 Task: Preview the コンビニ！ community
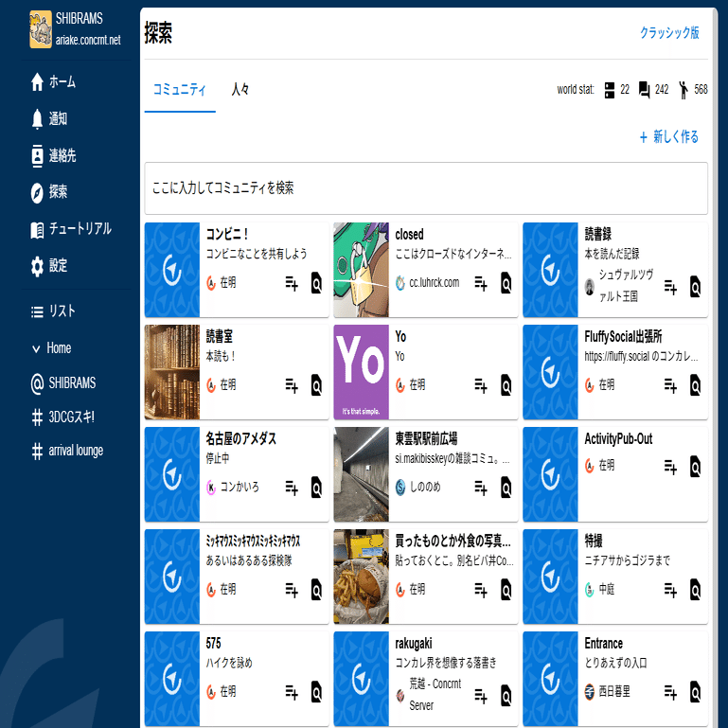tap(316, 283)
